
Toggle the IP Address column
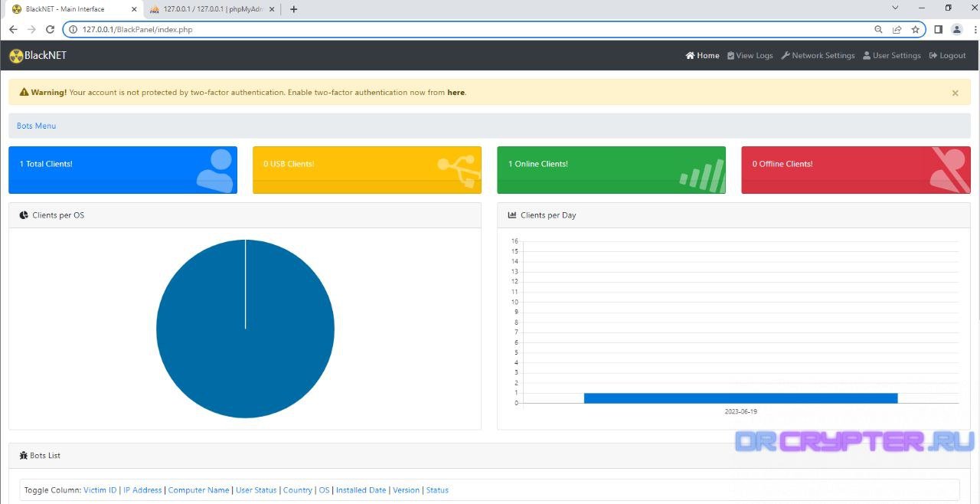pyautogui.click(x=142, y=490)
